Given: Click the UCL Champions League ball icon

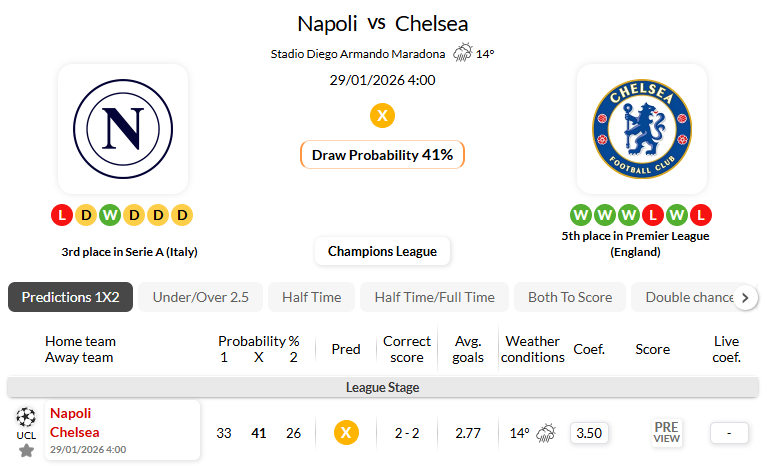Looking at the screenshot, I should [x=26, y=415].
